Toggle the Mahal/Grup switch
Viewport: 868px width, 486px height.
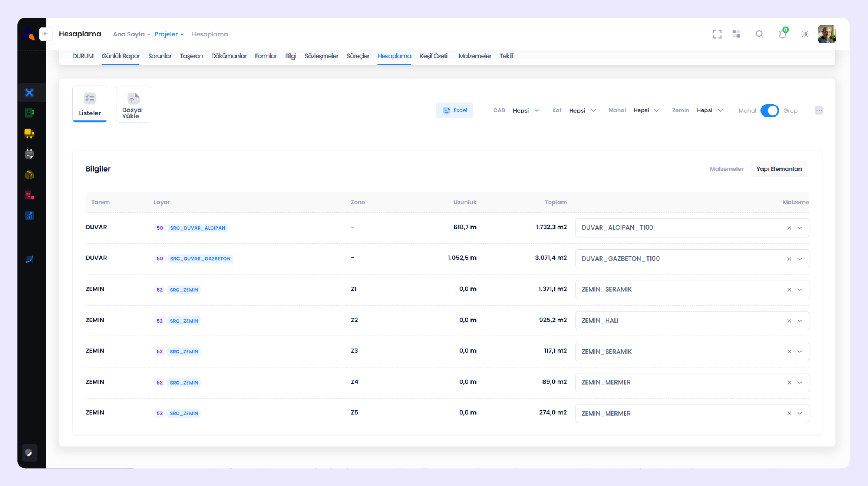click(x=769, y=110)
